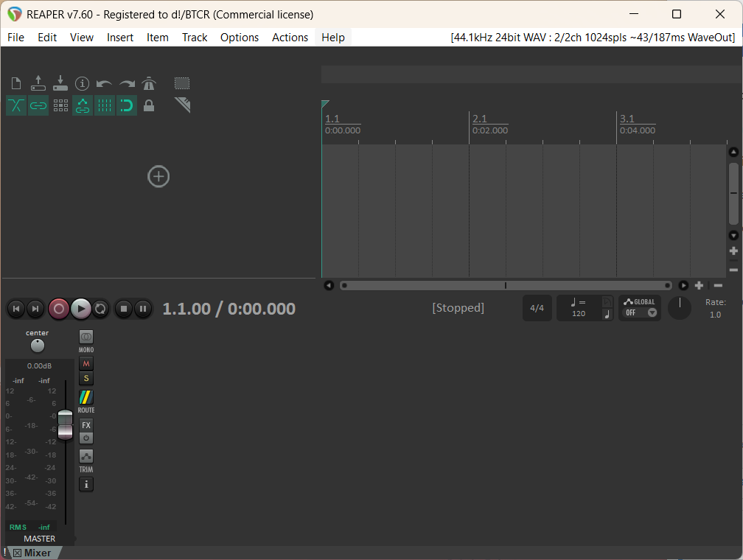Open the File menu

pos(15,38)
